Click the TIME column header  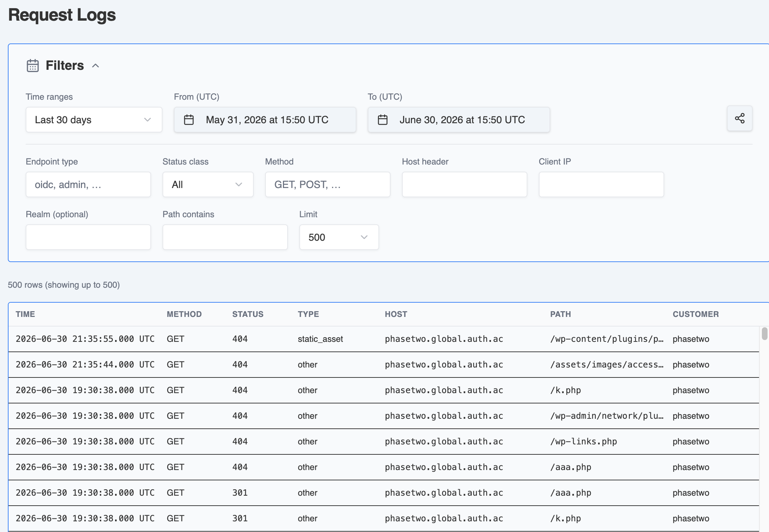(x=25, y=314)
